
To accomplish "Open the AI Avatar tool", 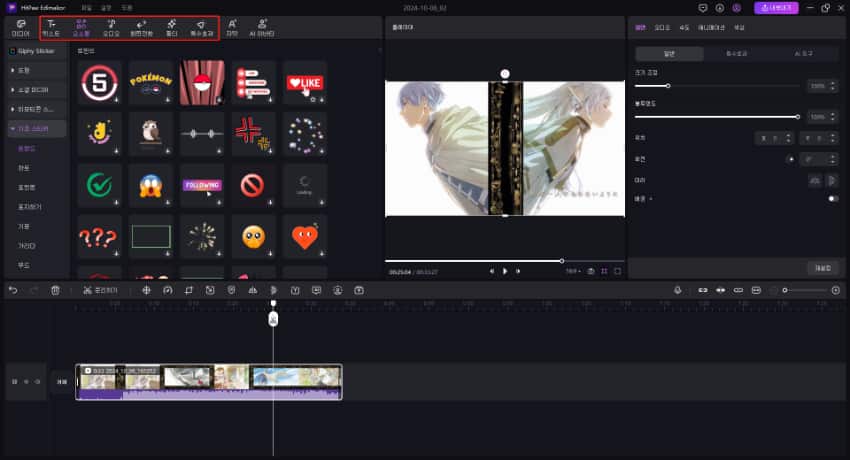I will coord(262,26).
